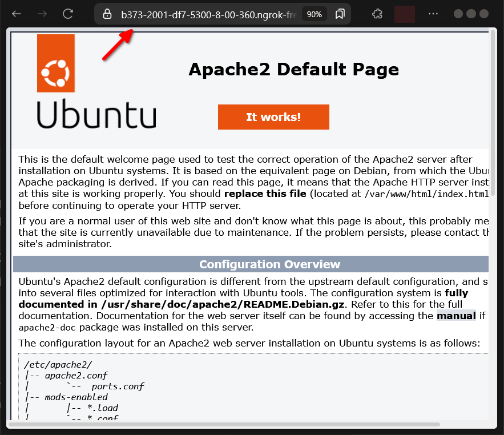View site security lock info
The width and height of the screenshot is (504, 435).
(x=107, y=14)
